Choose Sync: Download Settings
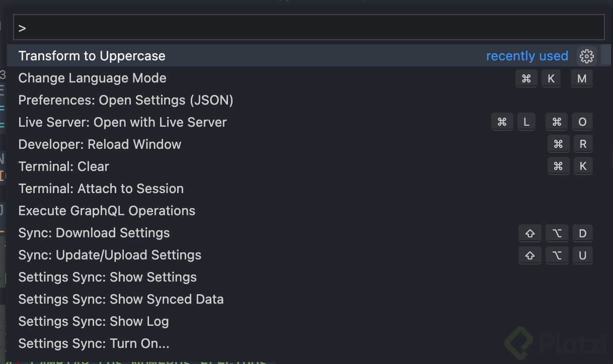Screen dimensions: 613x364 point(305,233)
